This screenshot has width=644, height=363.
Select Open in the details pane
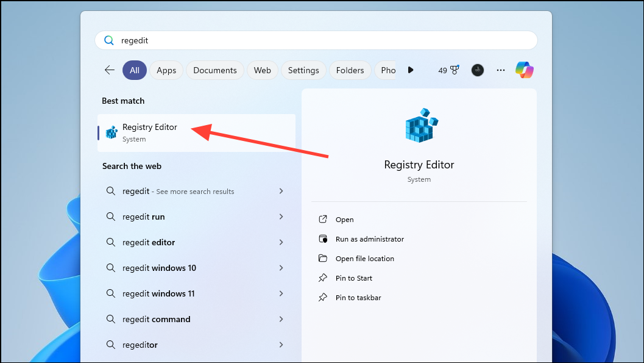tap(345, 220)
